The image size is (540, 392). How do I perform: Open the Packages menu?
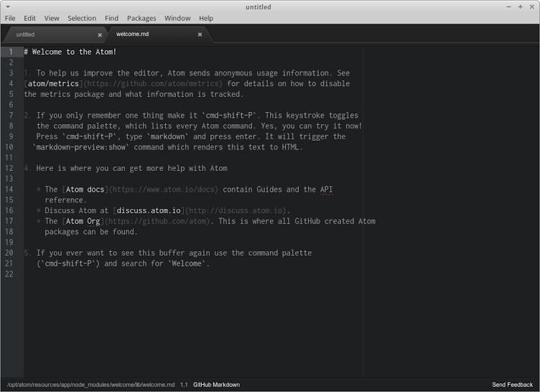click(141, 18)
